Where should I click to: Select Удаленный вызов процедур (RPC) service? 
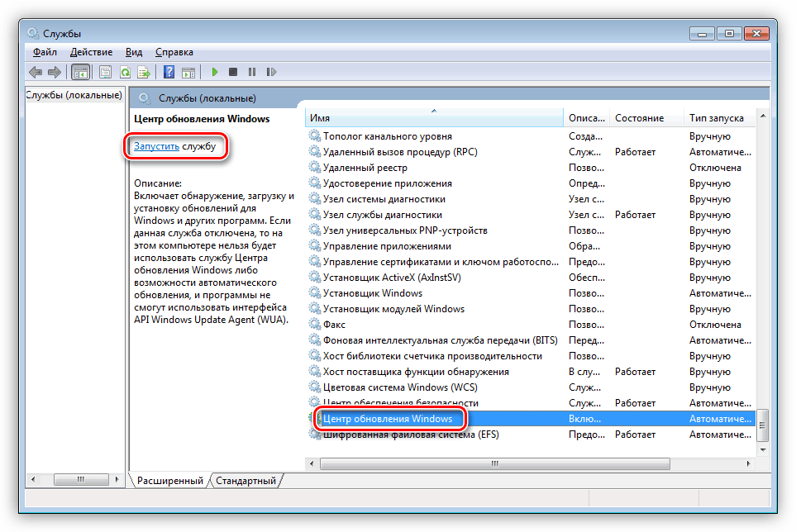(x=531, y=152)
